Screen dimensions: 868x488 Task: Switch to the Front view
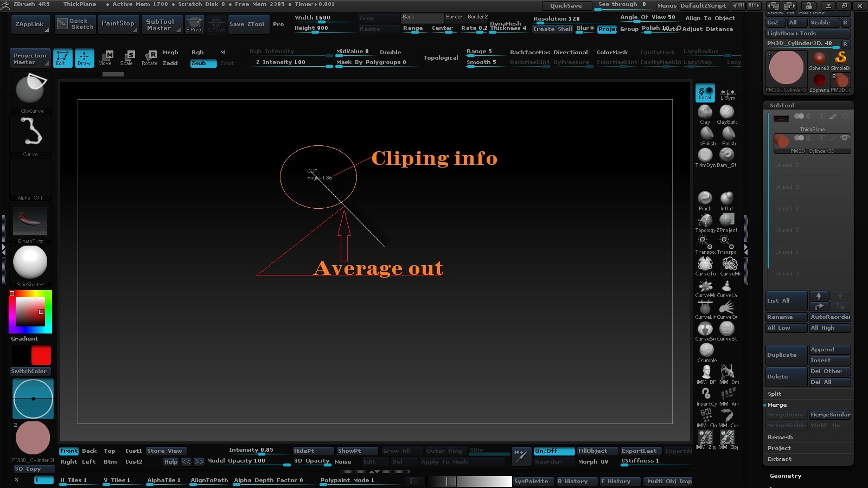click(x=68, y=451)
